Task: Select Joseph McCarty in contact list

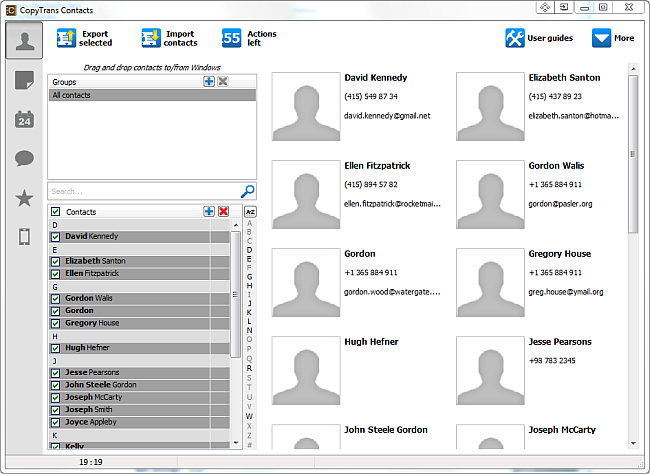Action: [139, 397]
